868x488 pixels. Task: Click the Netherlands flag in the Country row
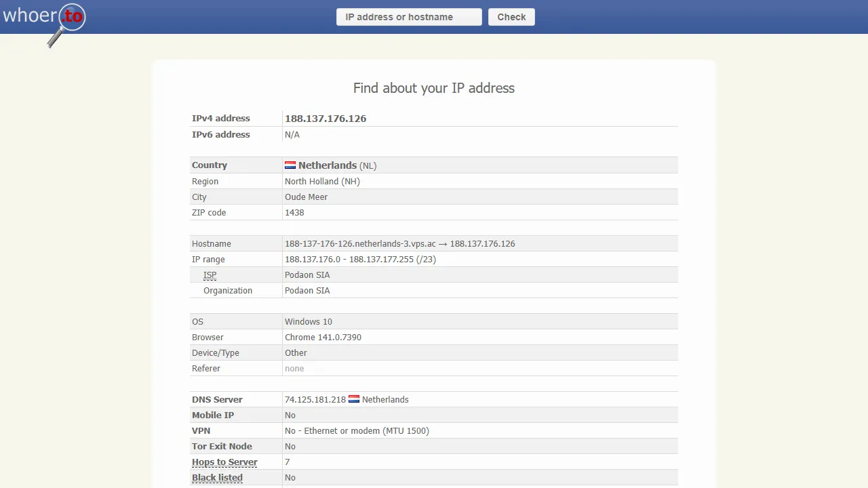pos(290,165)
